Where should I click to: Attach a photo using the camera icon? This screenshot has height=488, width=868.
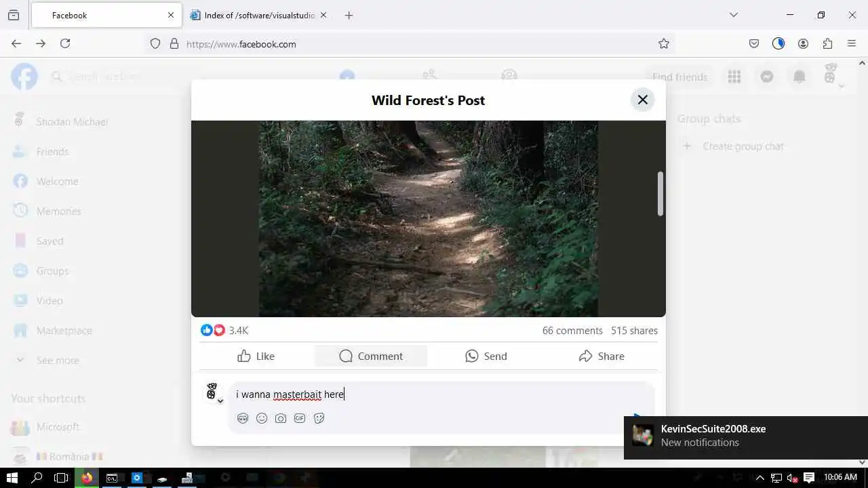point(281,418)
